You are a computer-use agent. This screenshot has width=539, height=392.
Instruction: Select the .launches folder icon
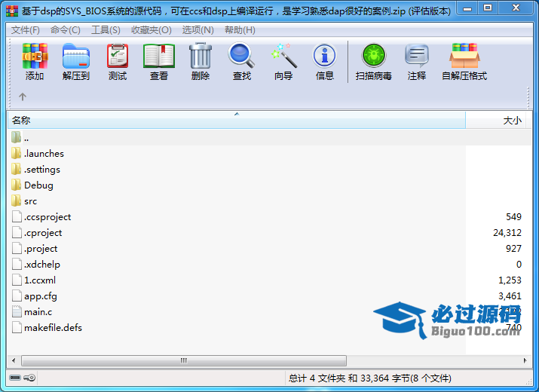click(16, 153)
